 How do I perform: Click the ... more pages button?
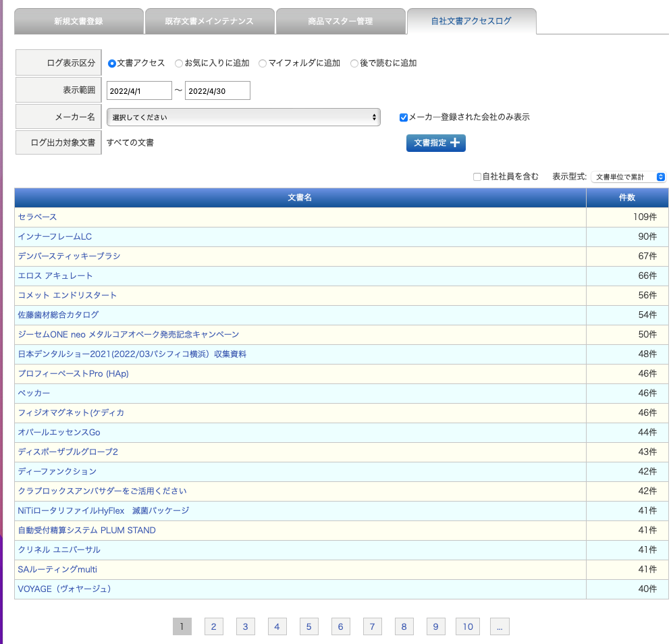tap(500, 626)
